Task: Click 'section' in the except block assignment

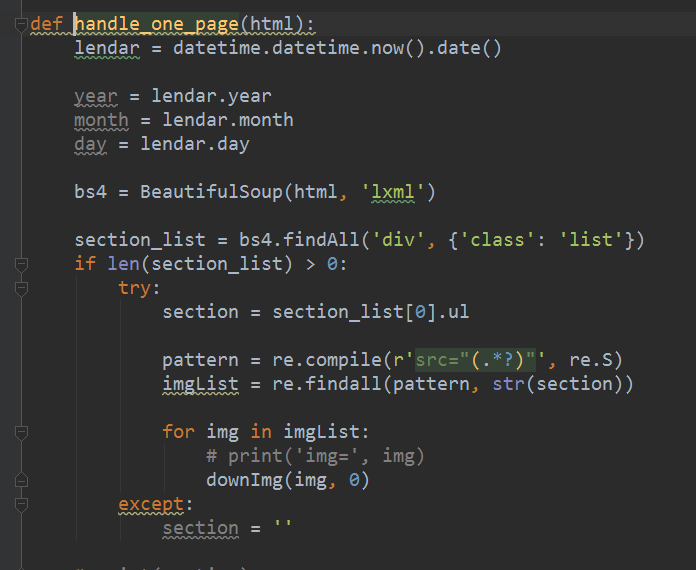Action: (200, 528)
